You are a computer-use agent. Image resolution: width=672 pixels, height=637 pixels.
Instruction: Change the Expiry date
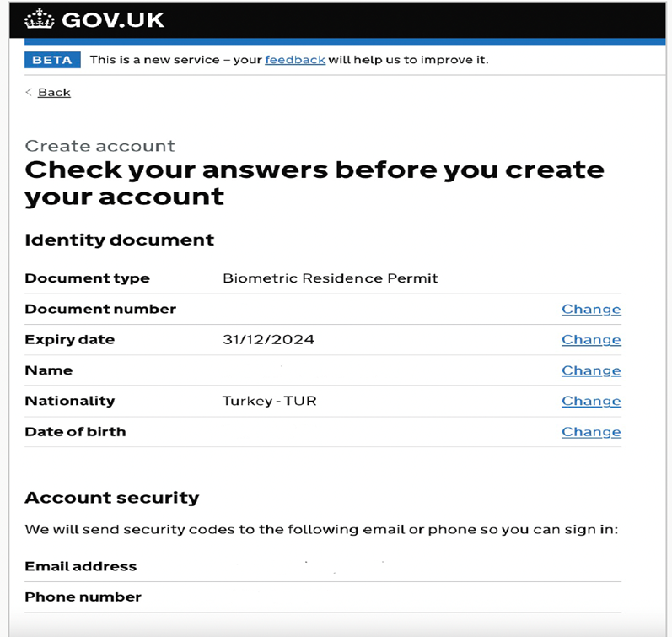(x=591, y=340)
